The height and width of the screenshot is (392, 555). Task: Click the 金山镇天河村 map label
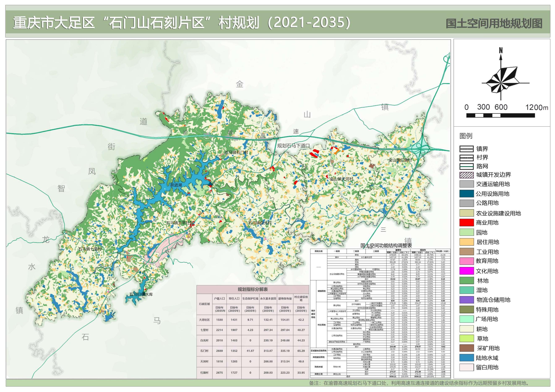point(341,179)
